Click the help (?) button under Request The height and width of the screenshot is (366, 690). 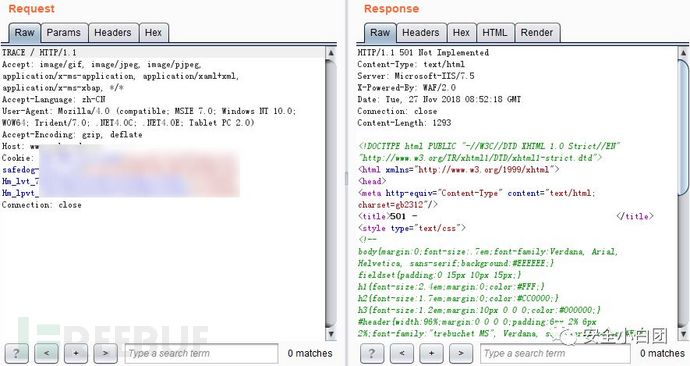point(16,353)
